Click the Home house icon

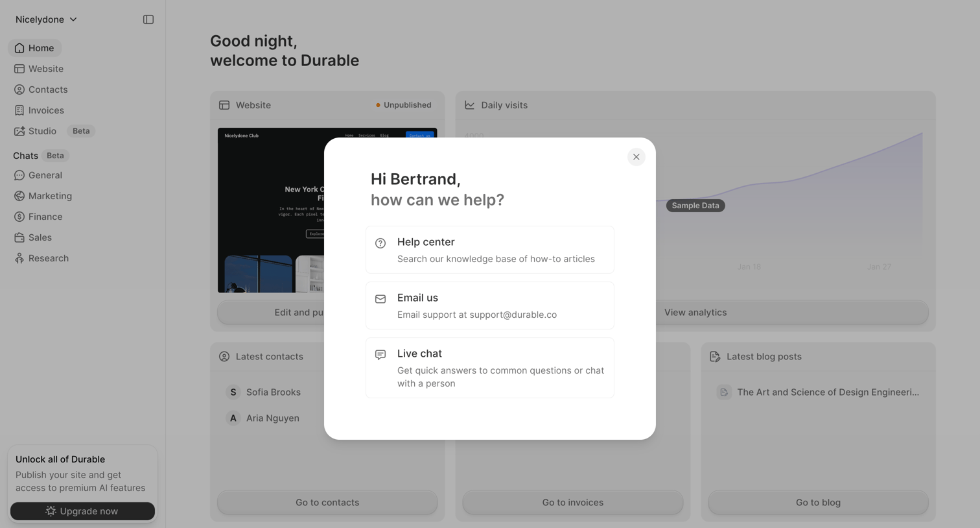point(19,48)
